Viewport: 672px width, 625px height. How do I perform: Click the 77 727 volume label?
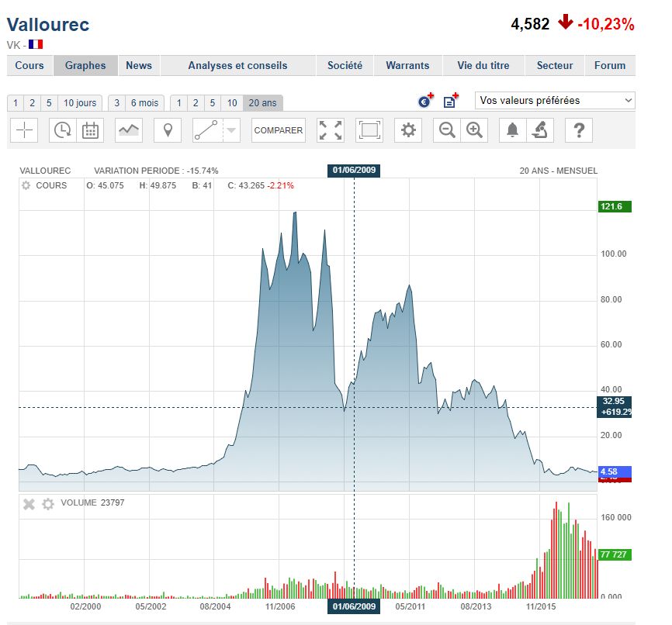tap(615, 554)
